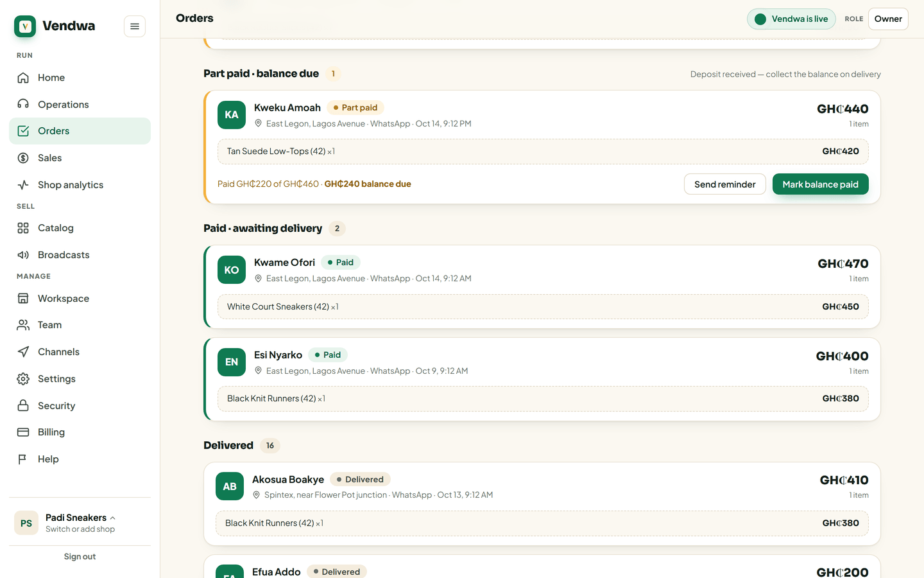This screenshot has width=924, height=578.
Task: Click the Part paid status badge
Action: pos(355,108)
